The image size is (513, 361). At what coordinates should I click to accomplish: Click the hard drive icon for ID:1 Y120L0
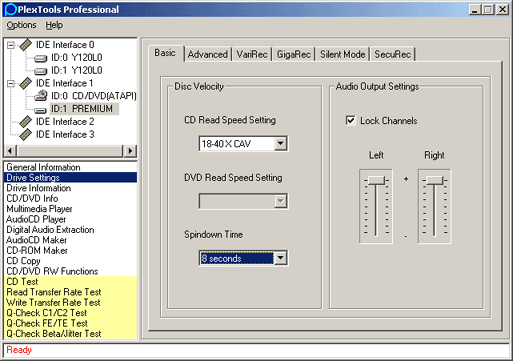tap(41, 71)
